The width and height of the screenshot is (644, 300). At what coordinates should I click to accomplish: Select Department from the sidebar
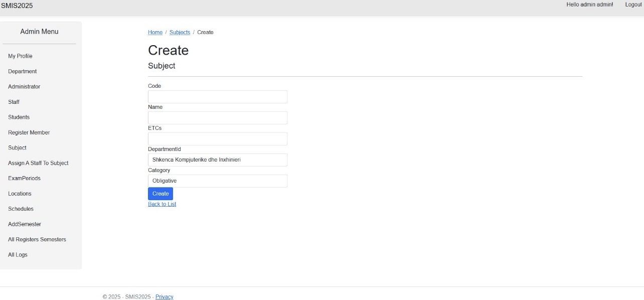[x=23, y=71]
